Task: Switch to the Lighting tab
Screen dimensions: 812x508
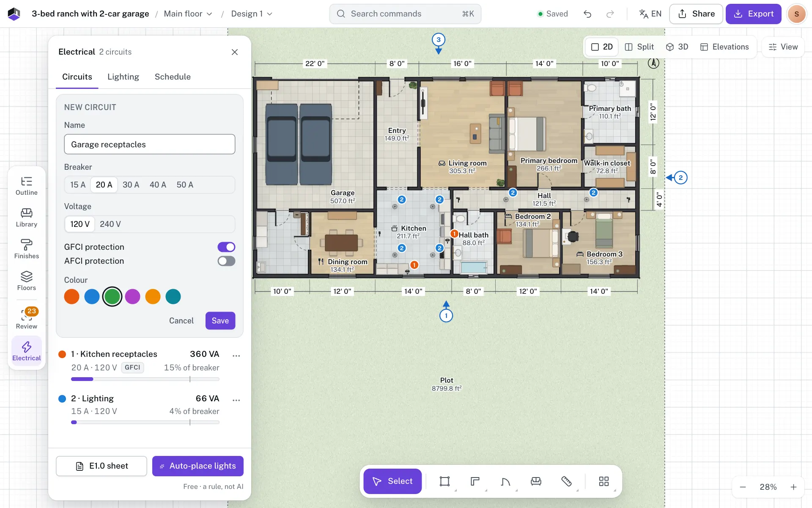Action: click(x=123, y=77)
